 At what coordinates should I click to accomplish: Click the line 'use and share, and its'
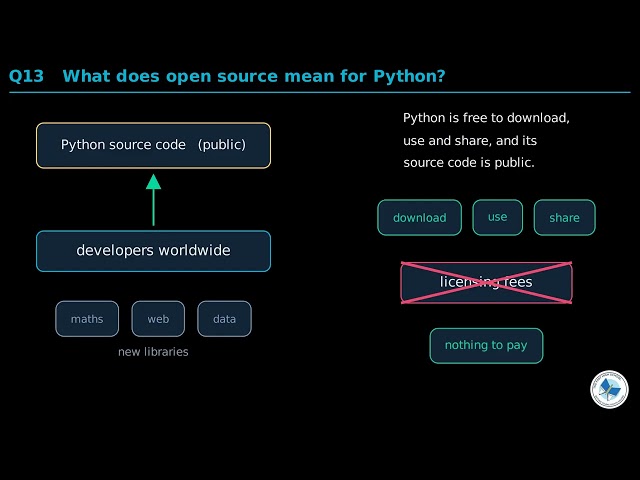point(470,141)
